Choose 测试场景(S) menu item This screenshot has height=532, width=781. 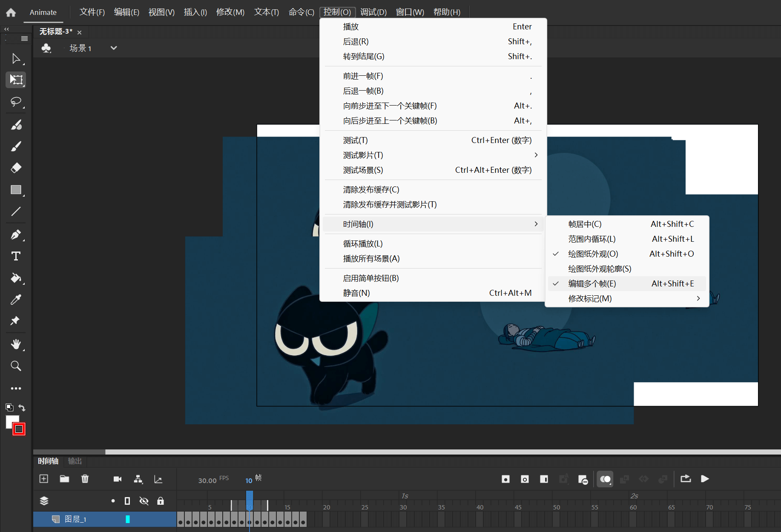[x=433, y=170]
